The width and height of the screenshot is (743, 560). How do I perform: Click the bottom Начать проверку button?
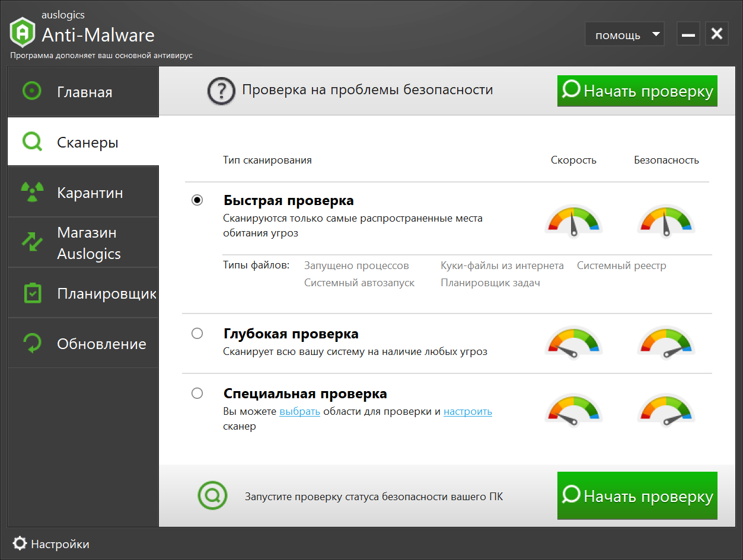(x=637, y=495)
